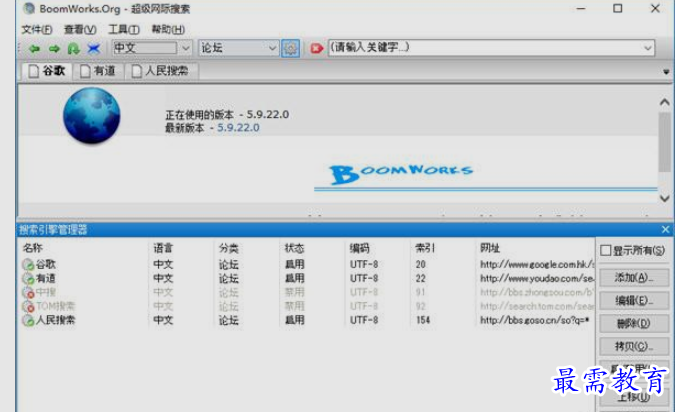Open the 文件 menu
Image resolution: width=675 pixels, height=412 pixels.
tap(37, 29)
